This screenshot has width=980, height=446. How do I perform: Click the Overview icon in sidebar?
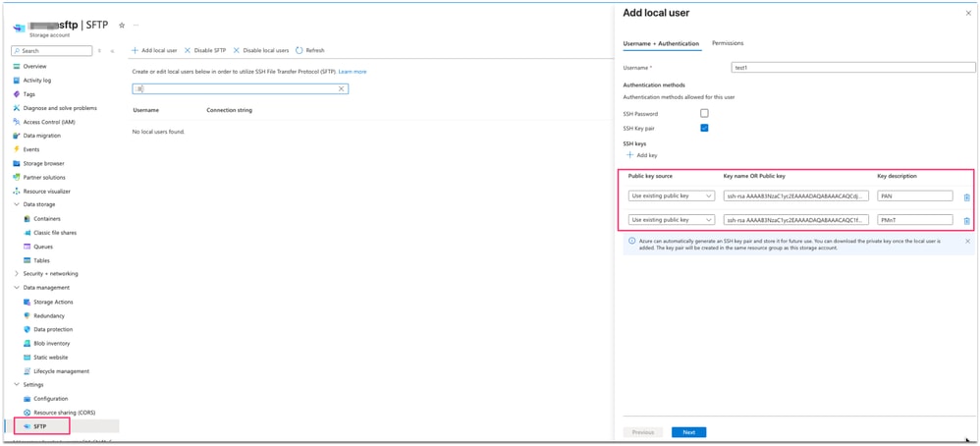17,66
